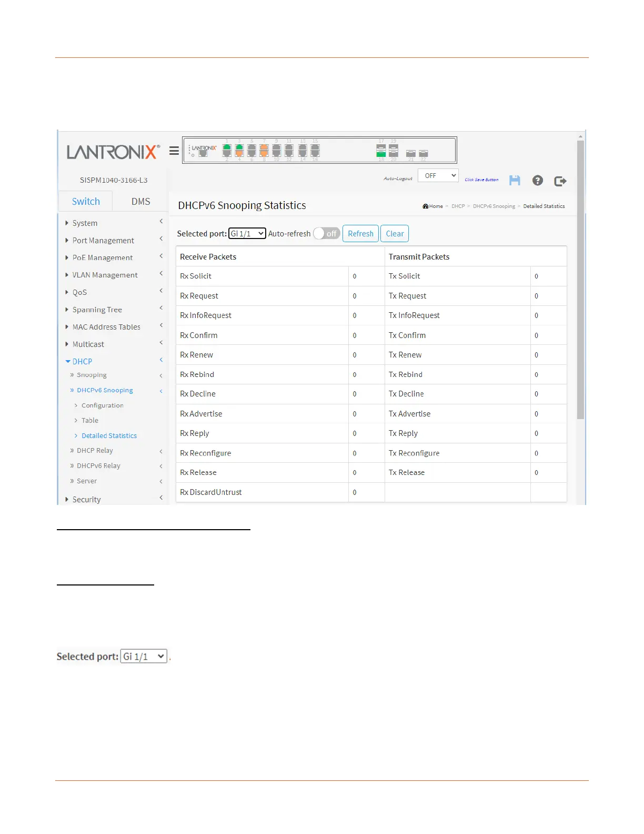Open the Selected port Gi 1/1 dropdown
Screen dimensions: 644x834
247,233
